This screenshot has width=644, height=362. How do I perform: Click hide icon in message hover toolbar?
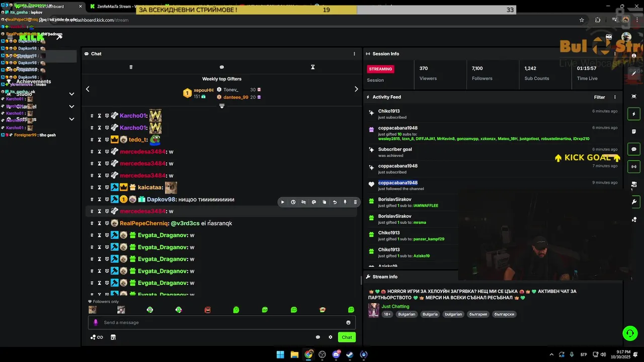point(303,202)
